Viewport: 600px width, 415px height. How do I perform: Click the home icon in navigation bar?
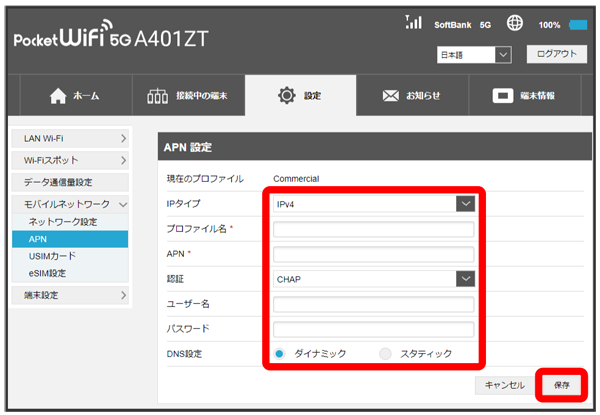[58, 96]
